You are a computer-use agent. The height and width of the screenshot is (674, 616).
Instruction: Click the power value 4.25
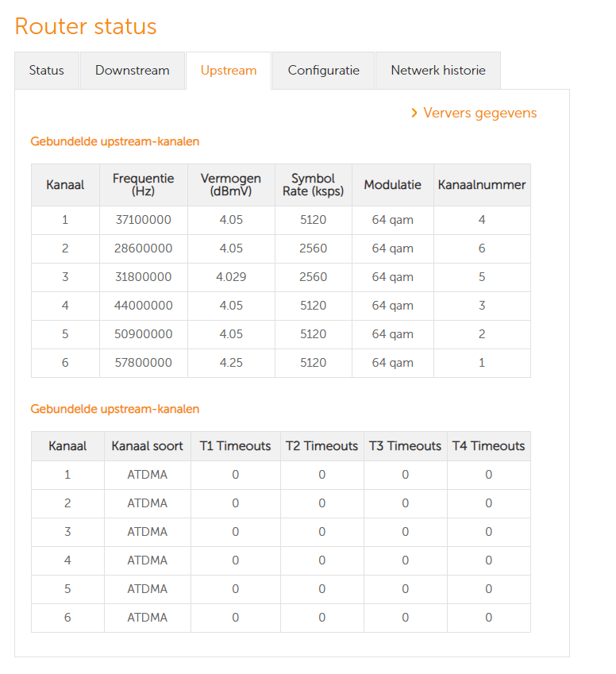[231, 363]
